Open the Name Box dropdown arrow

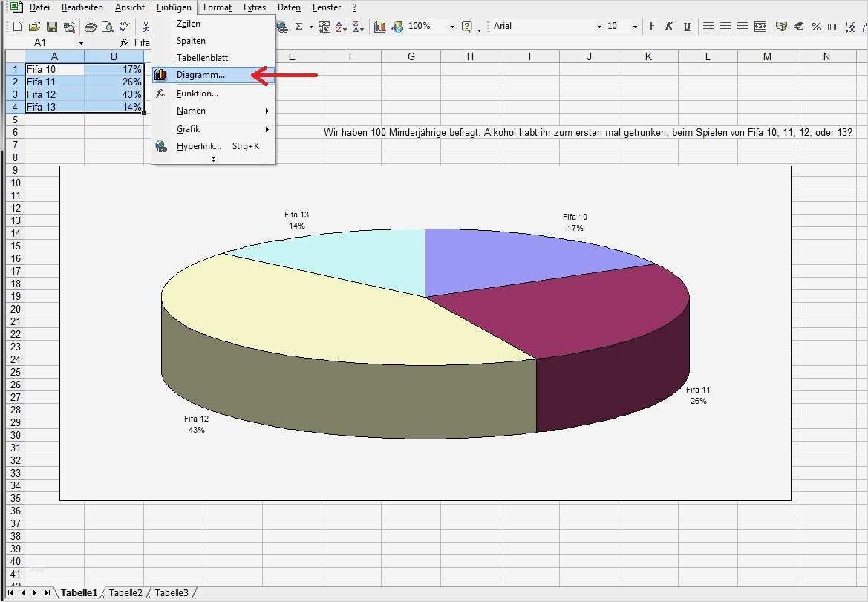click(81, 43)
